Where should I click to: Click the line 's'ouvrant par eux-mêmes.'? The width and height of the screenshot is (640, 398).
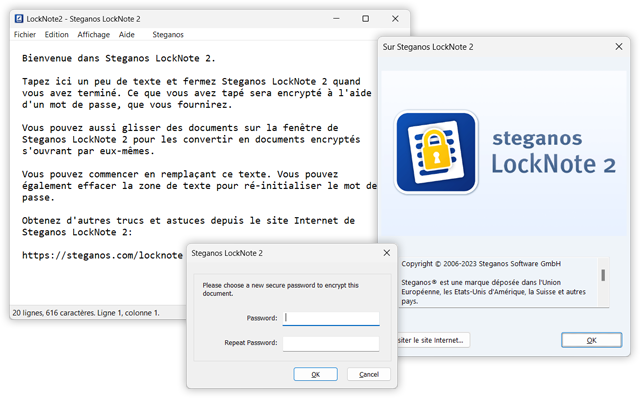point(88,151)
